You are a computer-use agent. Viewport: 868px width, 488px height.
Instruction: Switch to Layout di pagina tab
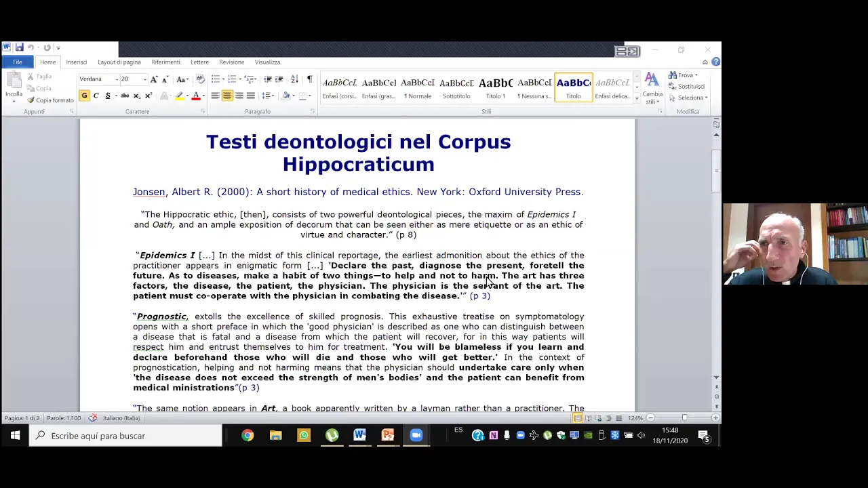pos(119,62)
